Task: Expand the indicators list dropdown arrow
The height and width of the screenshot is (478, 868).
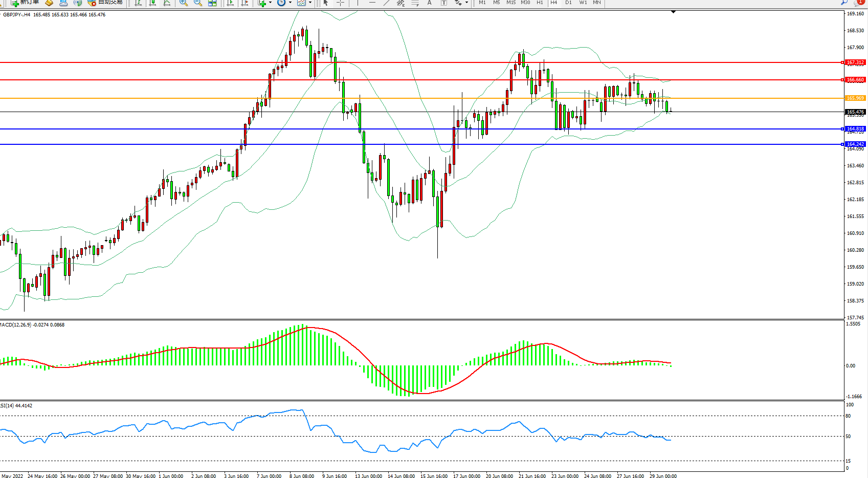Action: pos(270,3)
